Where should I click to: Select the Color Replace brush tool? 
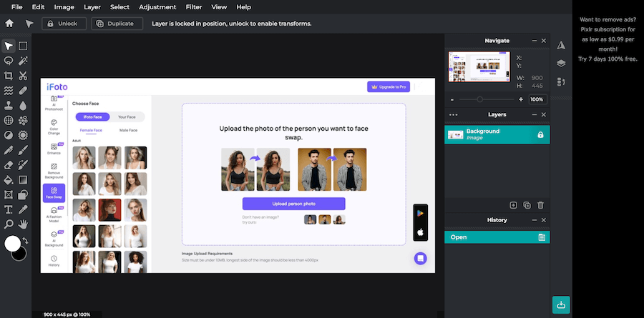(x=23, y=165)
